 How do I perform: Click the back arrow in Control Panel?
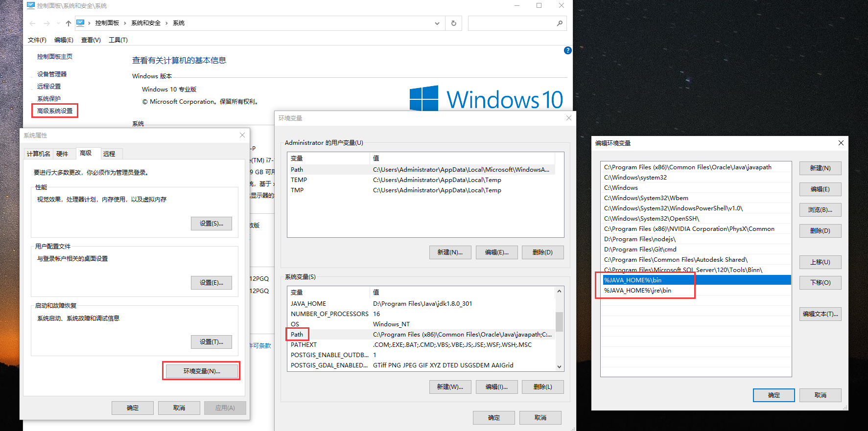pos(32,23)
